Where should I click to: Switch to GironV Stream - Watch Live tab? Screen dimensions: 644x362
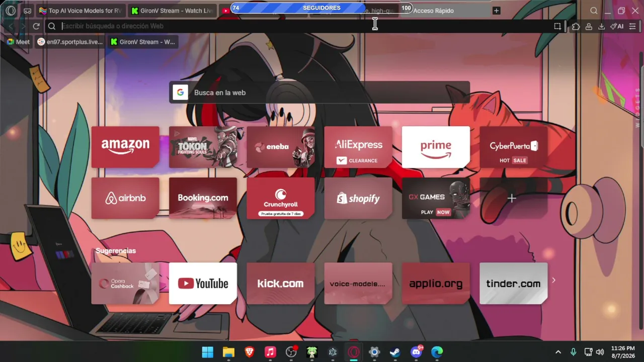click(172, 11)
